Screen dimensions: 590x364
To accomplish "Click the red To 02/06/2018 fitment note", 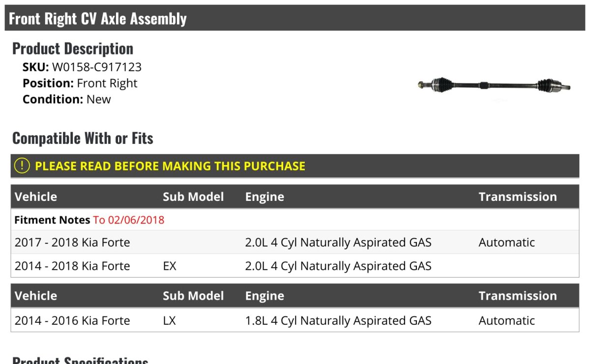I will click(x=129, y=220).
